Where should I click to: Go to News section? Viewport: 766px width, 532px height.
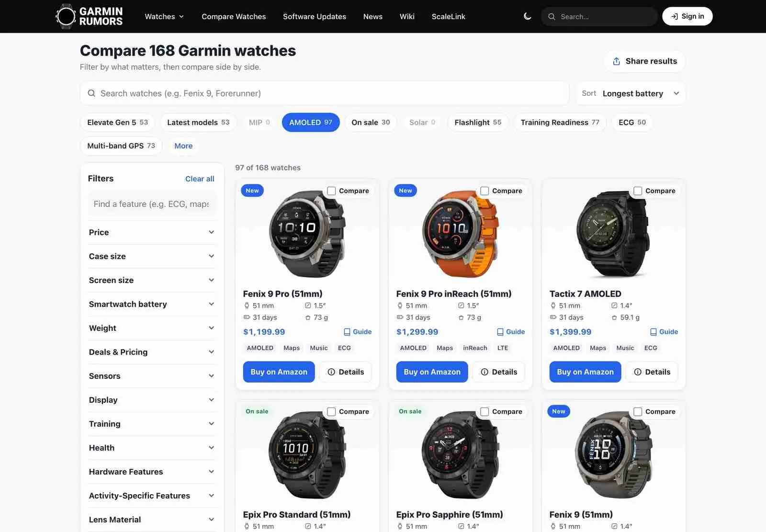[372, 16]
